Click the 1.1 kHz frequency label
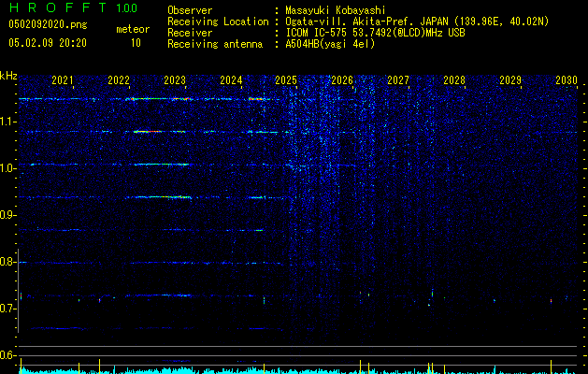This screenshot has width=588, height=374. pyautogui.click(x=7, y=122)
